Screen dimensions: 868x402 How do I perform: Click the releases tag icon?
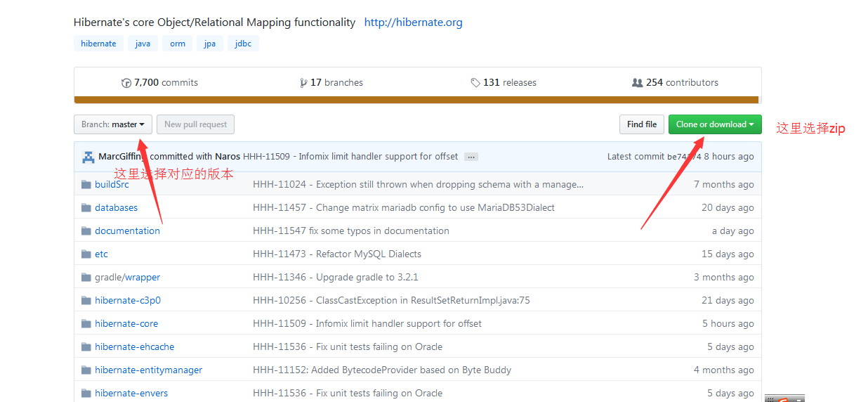pyautogui.click(x=475, y=83)
